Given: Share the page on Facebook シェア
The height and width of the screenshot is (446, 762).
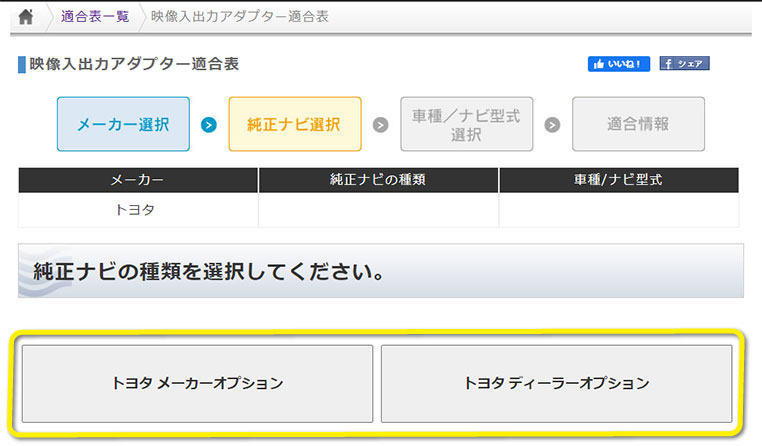Looking at the screenshot, I should pyautogui.click(x=684, y=64).
